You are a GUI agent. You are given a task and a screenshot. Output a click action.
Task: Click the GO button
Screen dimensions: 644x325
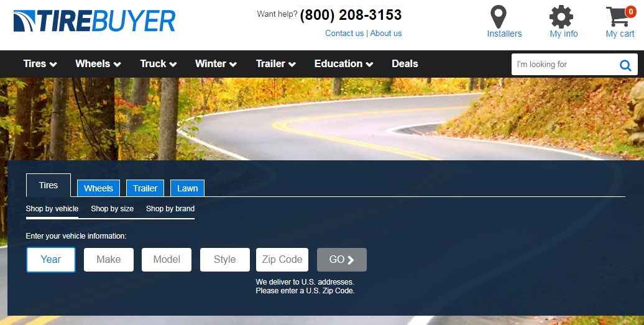[342, 259]
